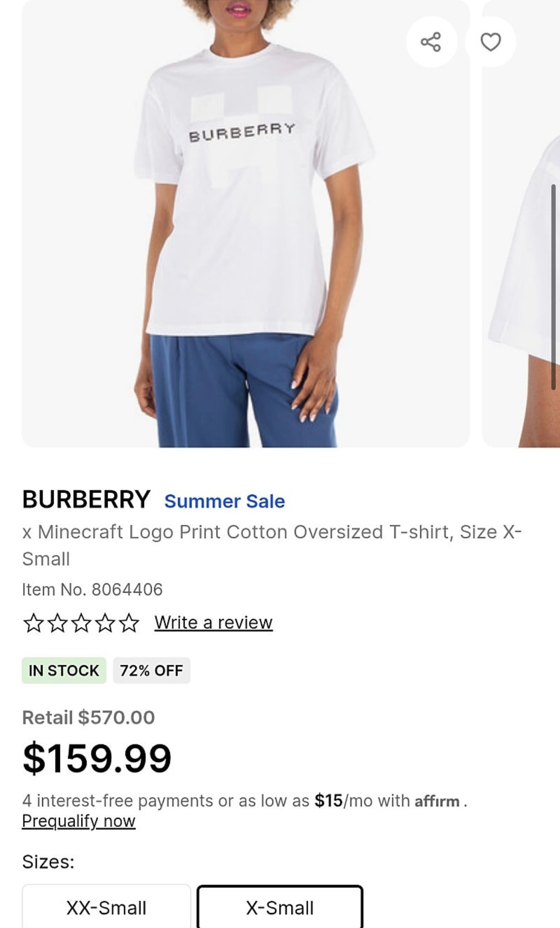This screenshot has height=928, width=560.
Task: Open the main Burberry T-shirt product photo
Action: pyautogui.click(x=246, y=224)
